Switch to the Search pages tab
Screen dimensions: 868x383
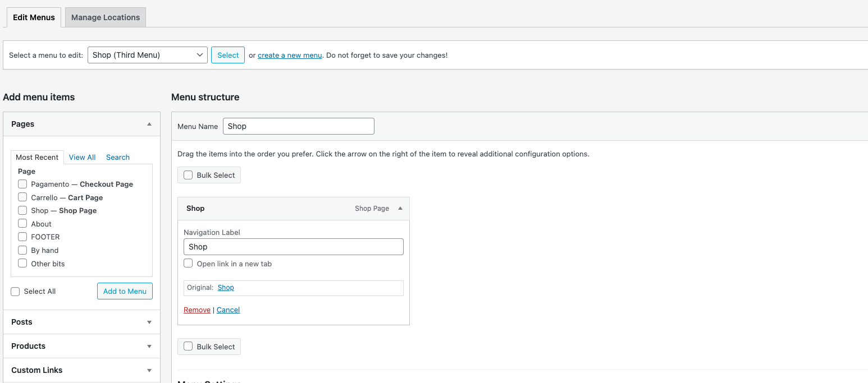(118, 157)
